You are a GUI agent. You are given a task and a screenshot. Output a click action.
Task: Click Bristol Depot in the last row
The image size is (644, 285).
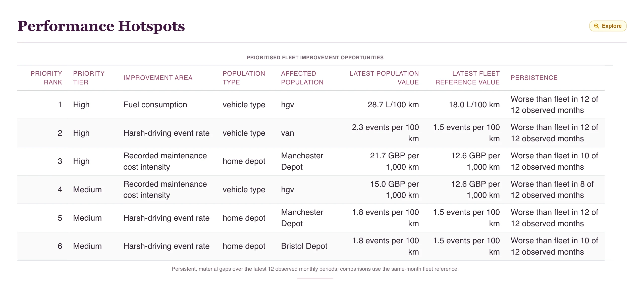click(304, 246)
